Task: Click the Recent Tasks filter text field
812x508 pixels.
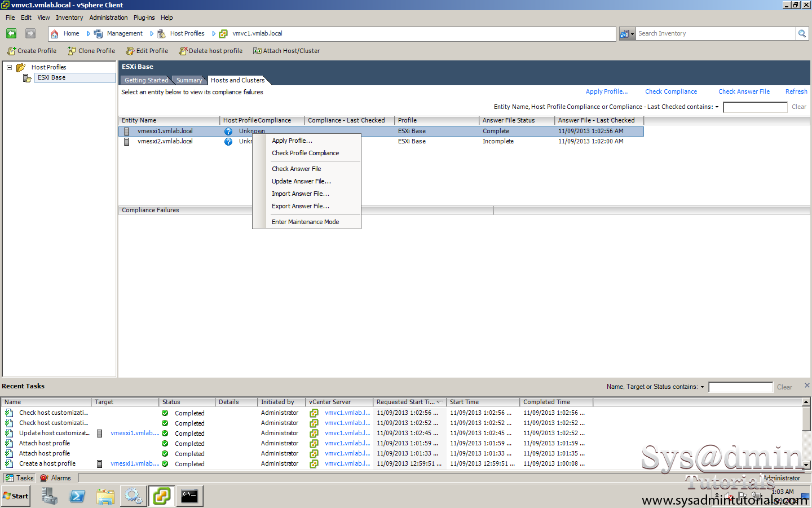Action: pos(740,387)
